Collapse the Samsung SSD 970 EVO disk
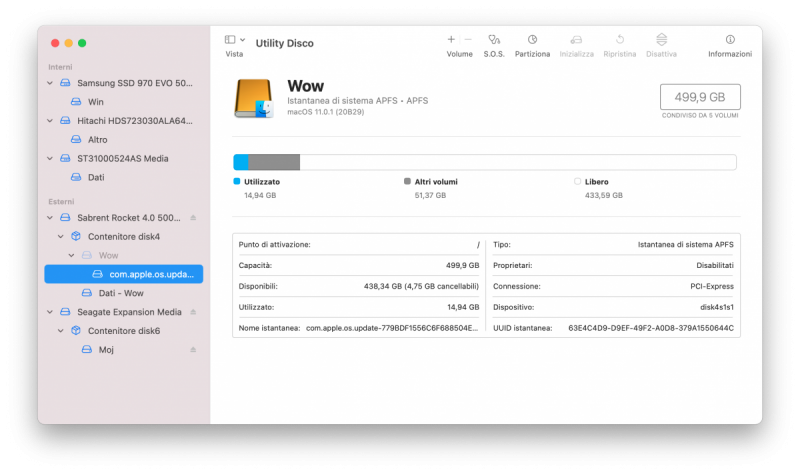Screen dimensions: 800x474 point(50,83)
